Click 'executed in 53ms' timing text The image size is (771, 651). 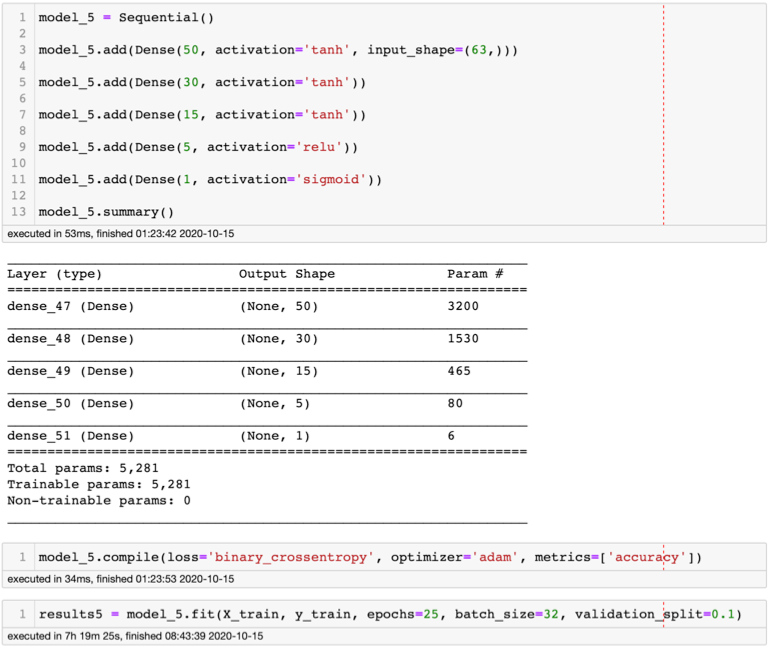point(120,234)
